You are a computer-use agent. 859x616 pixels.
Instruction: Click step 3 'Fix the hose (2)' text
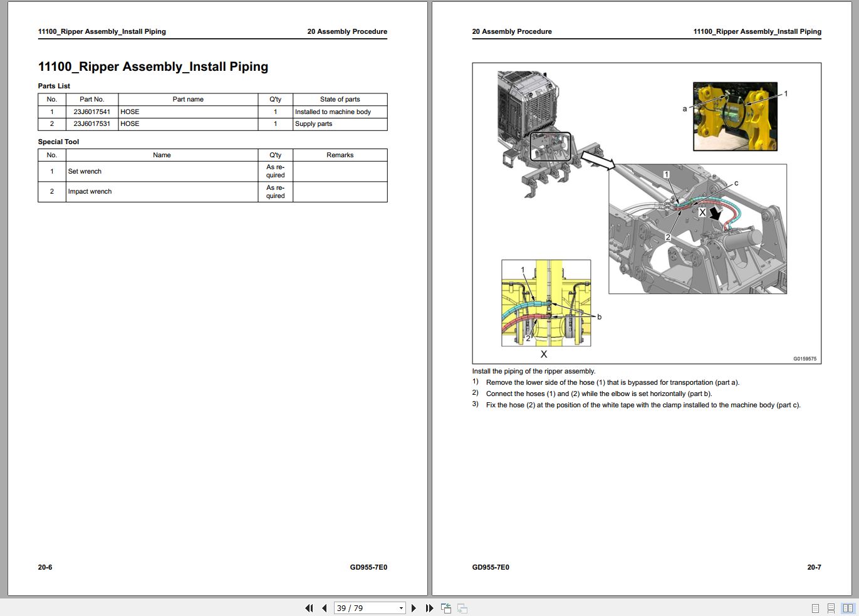pos(643,405)
